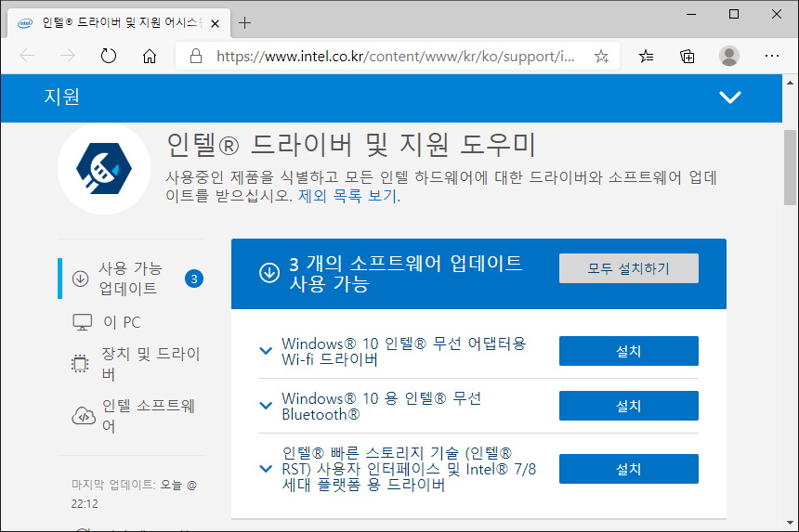
Task: Select 사용 가능 업데이트 sidebar item
Action: (x=131, y=279)
